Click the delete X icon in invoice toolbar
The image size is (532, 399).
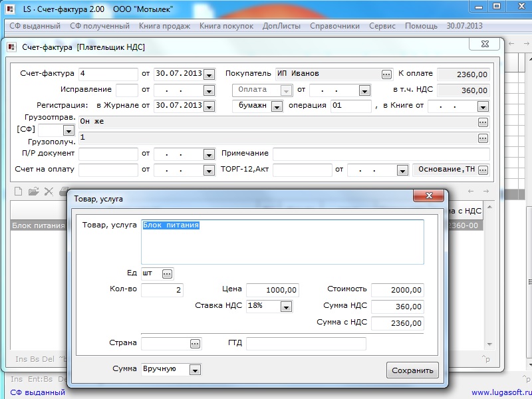click(49, 192)
